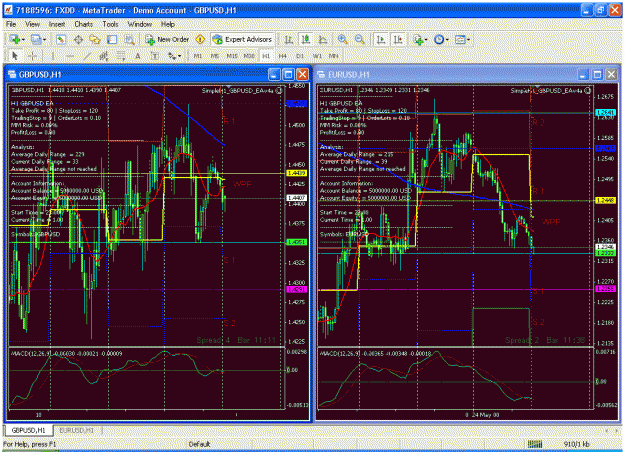Screen dimensions: 625x452
Task: Open the Help menu
Action: pyautogui.click(x=168, y=24)
